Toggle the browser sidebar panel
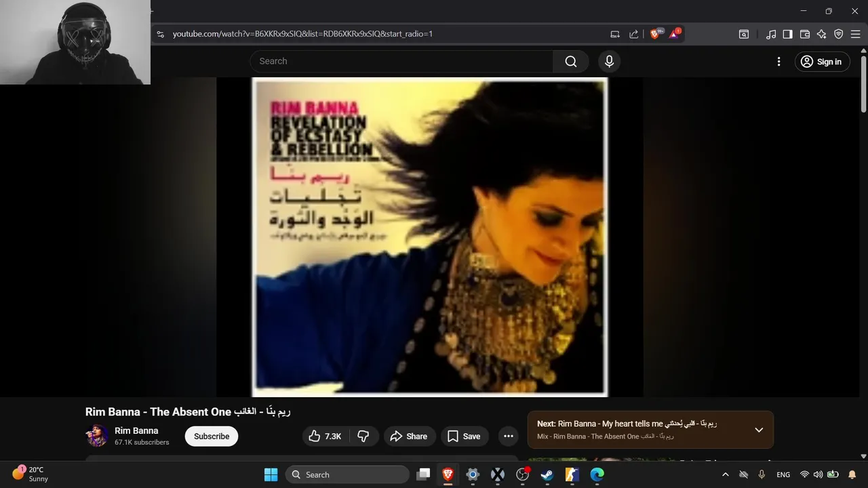Screen dimensions: 868x488 [787, 34]
